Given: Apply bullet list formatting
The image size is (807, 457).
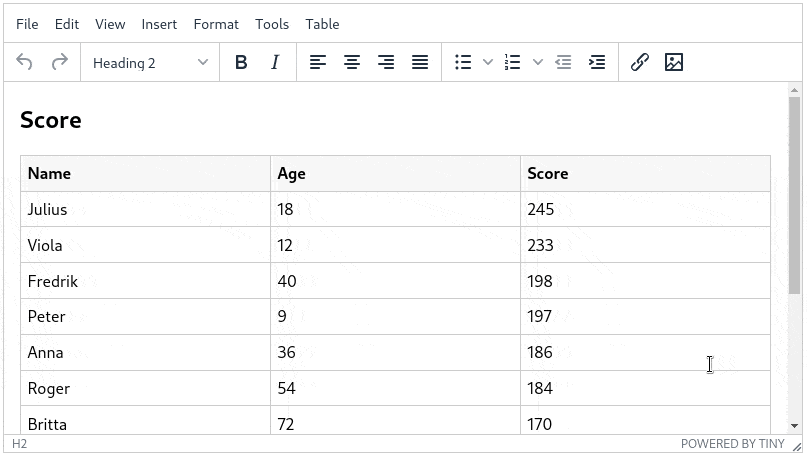Looking at the screenshot, I should coord(463,62).
